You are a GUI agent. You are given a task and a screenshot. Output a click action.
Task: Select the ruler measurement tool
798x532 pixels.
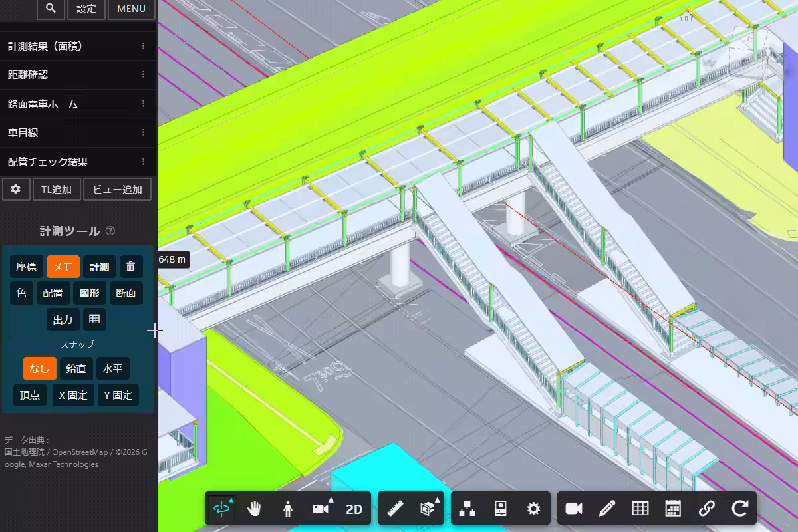coord(395,509)
